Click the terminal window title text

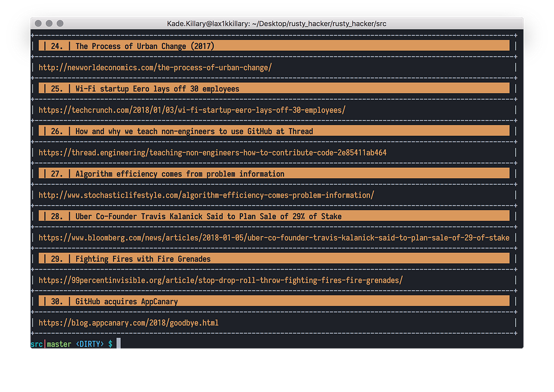pyautogui.click(x=276, y=24)
